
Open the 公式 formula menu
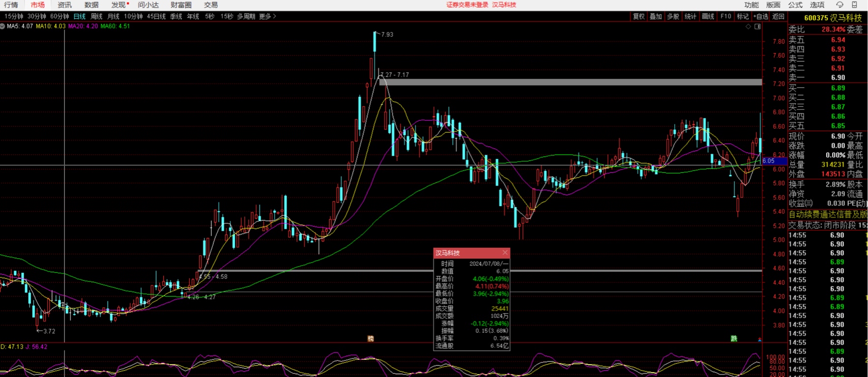[795, 5]
